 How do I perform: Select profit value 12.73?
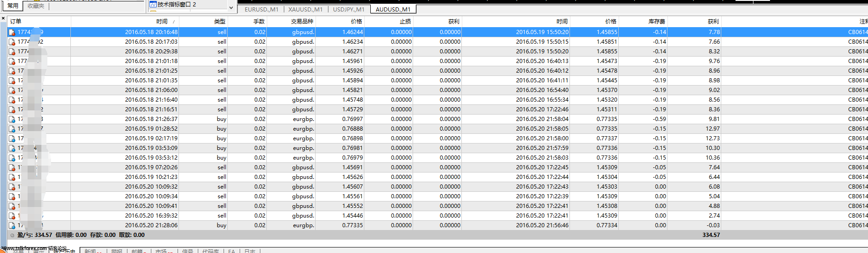point(713,138)
